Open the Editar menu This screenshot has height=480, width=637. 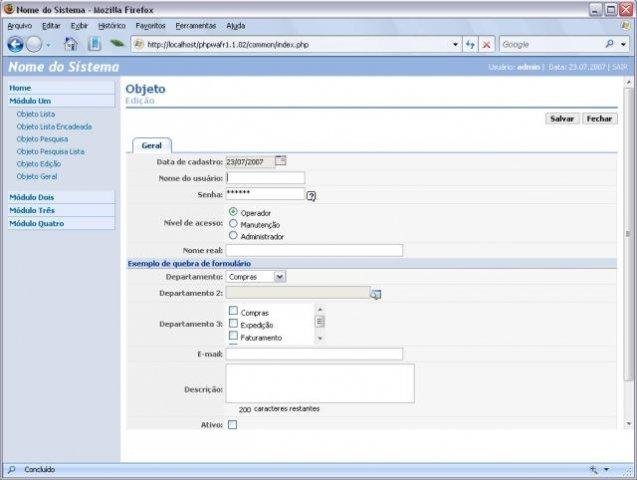click(51, 26)
